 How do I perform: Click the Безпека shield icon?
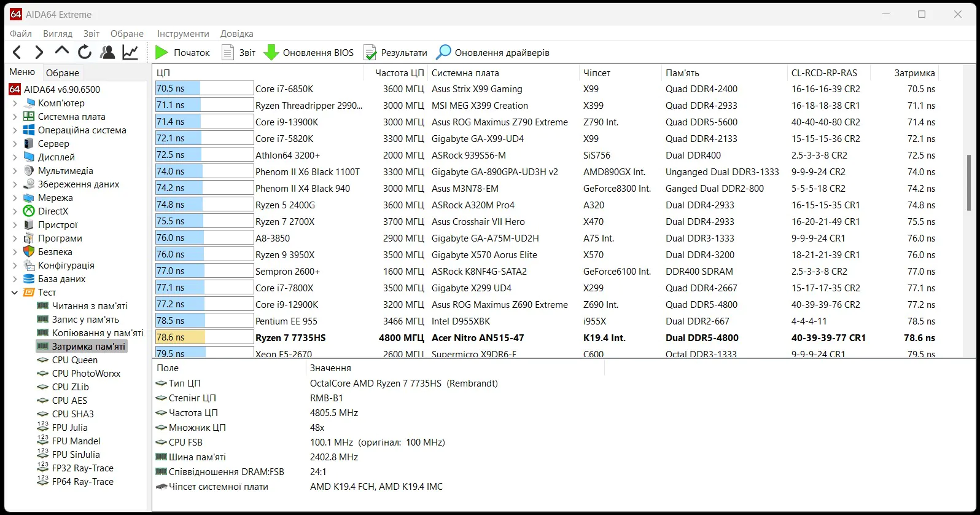(28, 252)
